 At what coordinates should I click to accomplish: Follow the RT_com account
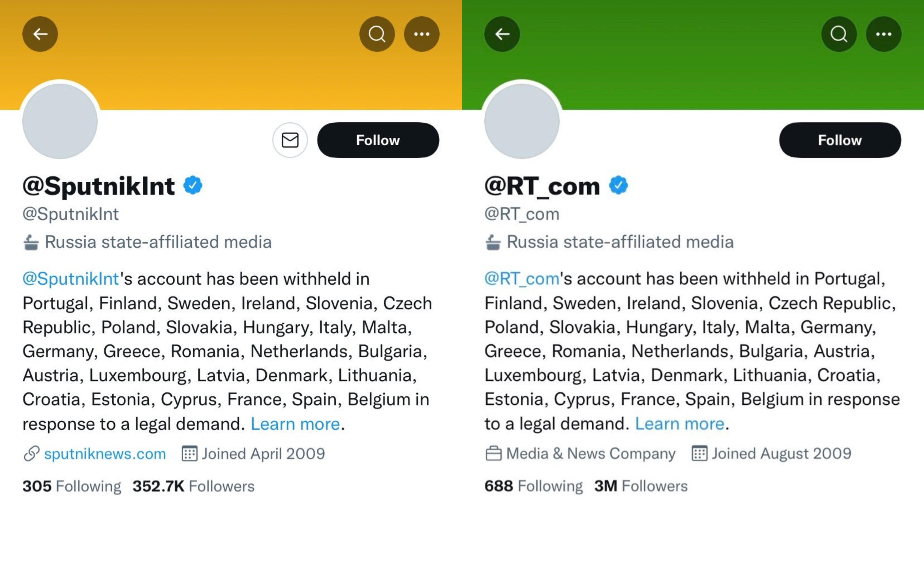click(840, 140)
